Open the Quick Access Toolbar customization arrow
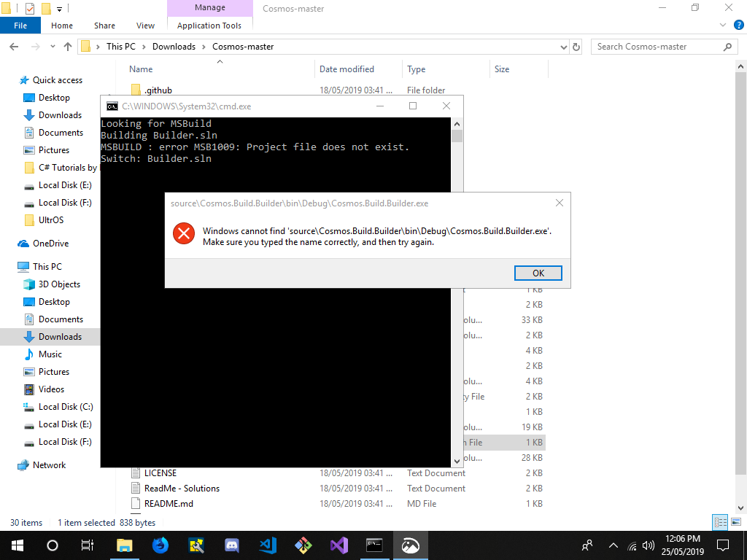This screenshot has width=747, height=560. pos(58,8)
